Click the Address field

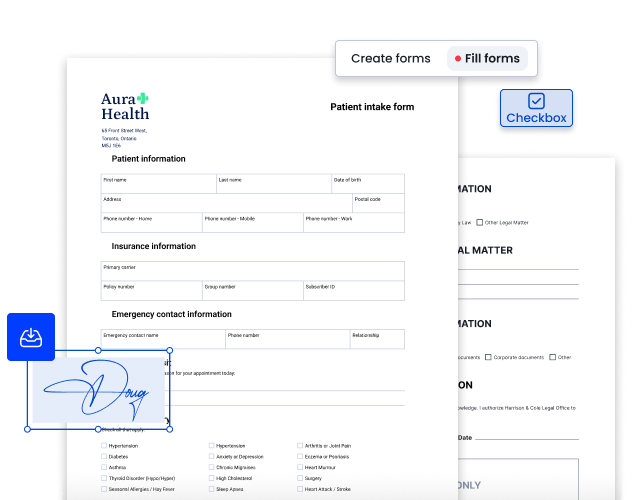coord(227,203)
